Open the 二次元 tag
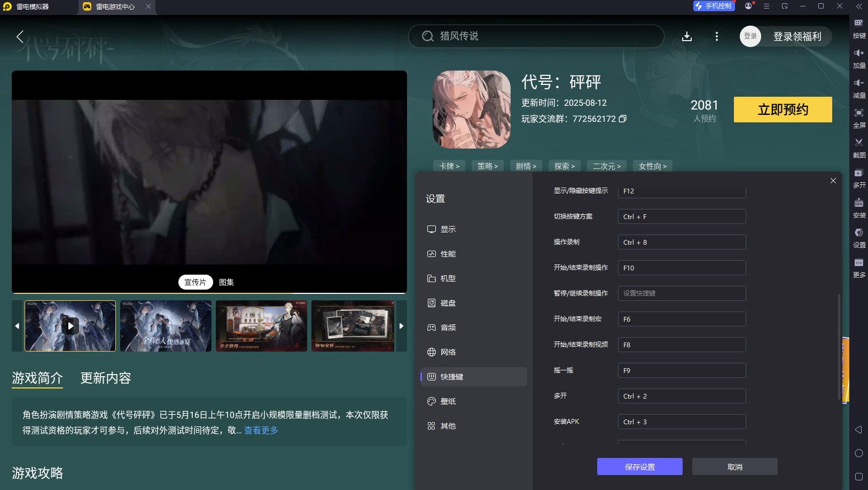 click(607, 166)
